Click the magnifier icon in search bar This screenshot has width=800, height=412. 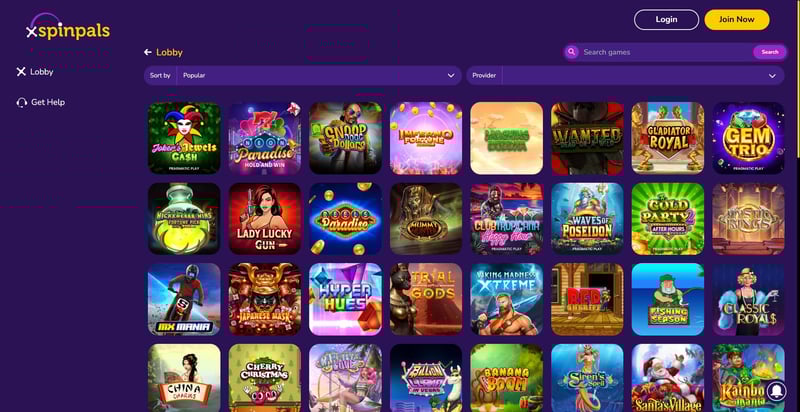click(x=571, y=52)
